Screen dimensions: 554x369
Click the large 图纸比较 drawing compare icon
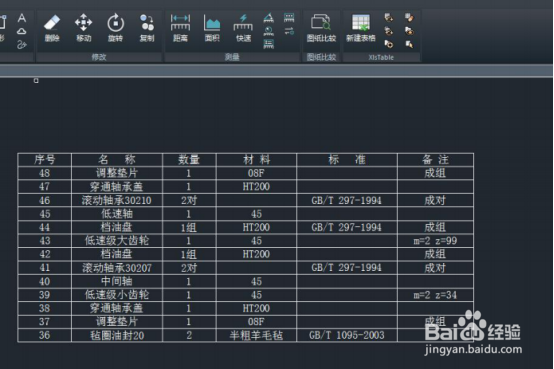[x=321, y=28]
